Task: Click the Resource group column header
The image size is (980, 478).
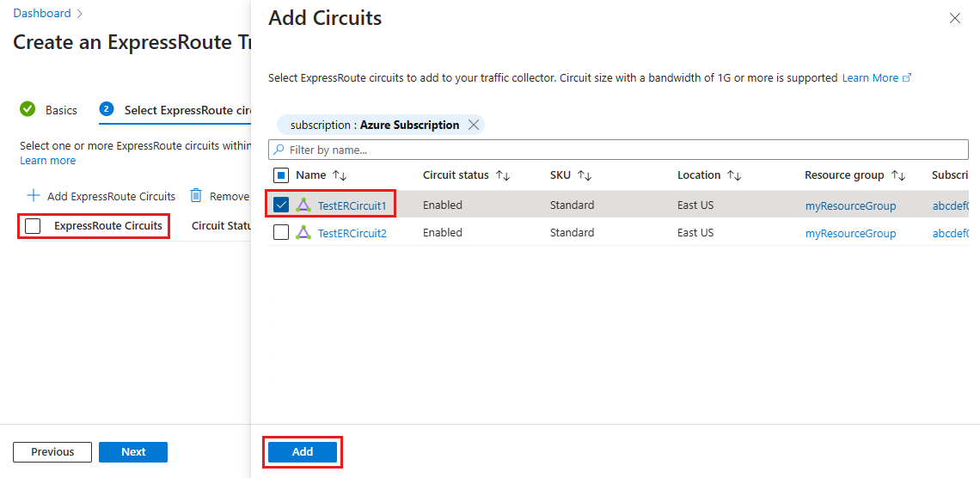Action: pos(844,175)
